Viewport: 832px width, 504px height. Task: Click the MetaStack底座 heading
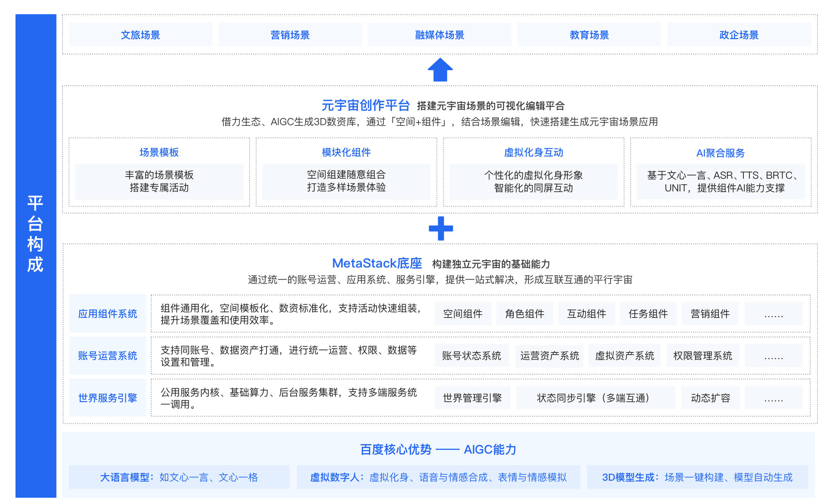pyautogui.click(x=377, y=263)
